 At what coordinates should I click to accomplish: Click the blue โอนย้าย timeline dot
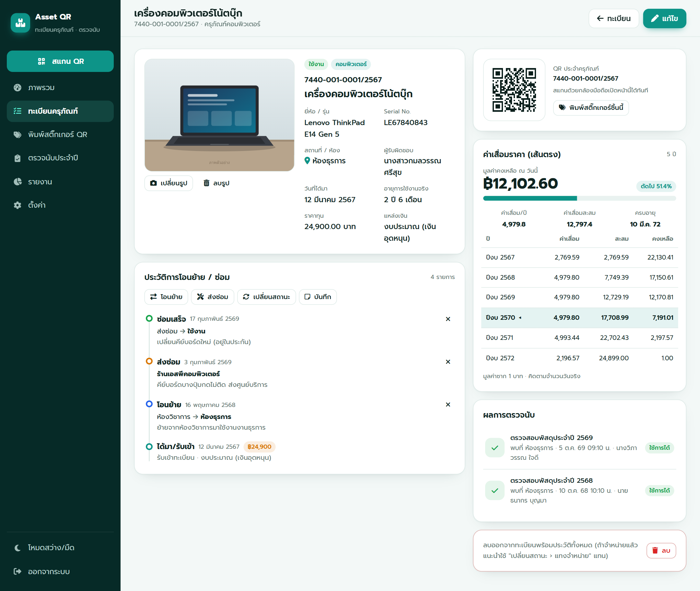click(149, 404)
